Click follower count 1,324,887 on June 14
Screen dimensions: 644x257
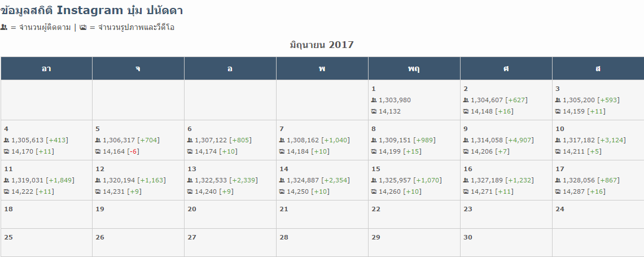(x=303, y=180)
